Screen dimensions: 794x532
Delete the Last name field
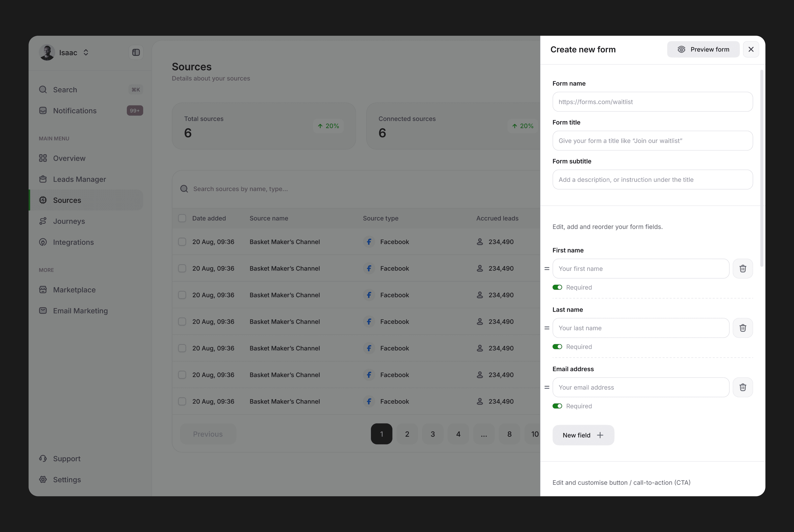(743, 328)
